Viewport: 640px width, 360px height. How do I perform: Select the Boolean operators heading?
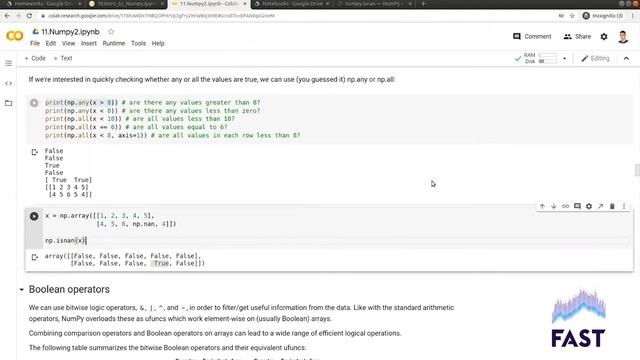[x=69, y=289]
